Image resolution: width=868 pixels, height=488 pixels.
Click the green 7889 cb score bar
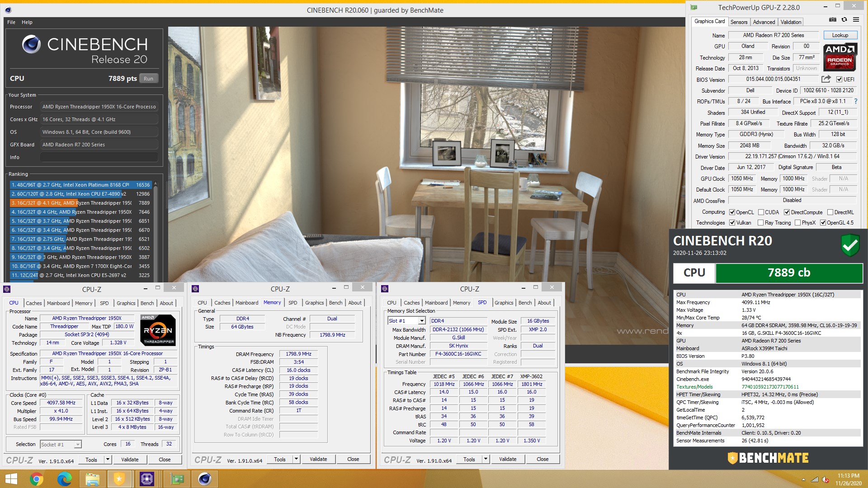789,273
